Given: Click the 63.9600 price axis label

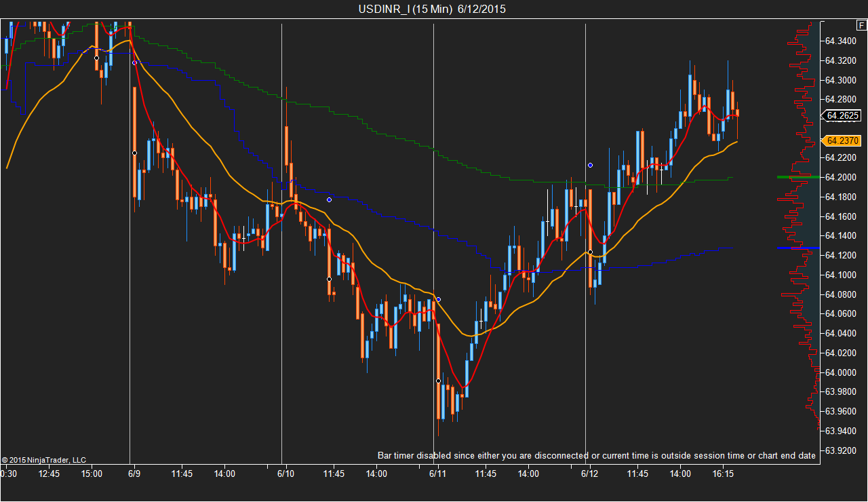Looking at the screenshot, I should click(841, 411).
